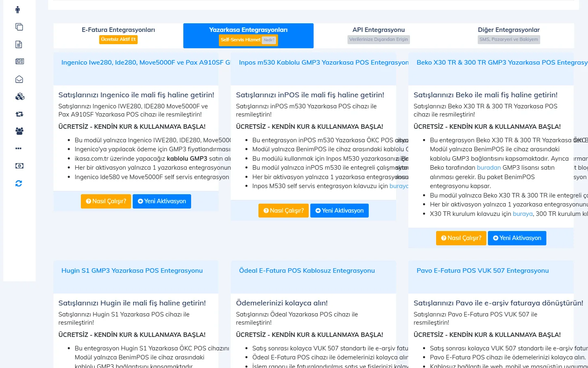The image size is (588, 368).
Task: Click the Verilerinize Dışarıdan Erişin badge
Action: [379, 40]
